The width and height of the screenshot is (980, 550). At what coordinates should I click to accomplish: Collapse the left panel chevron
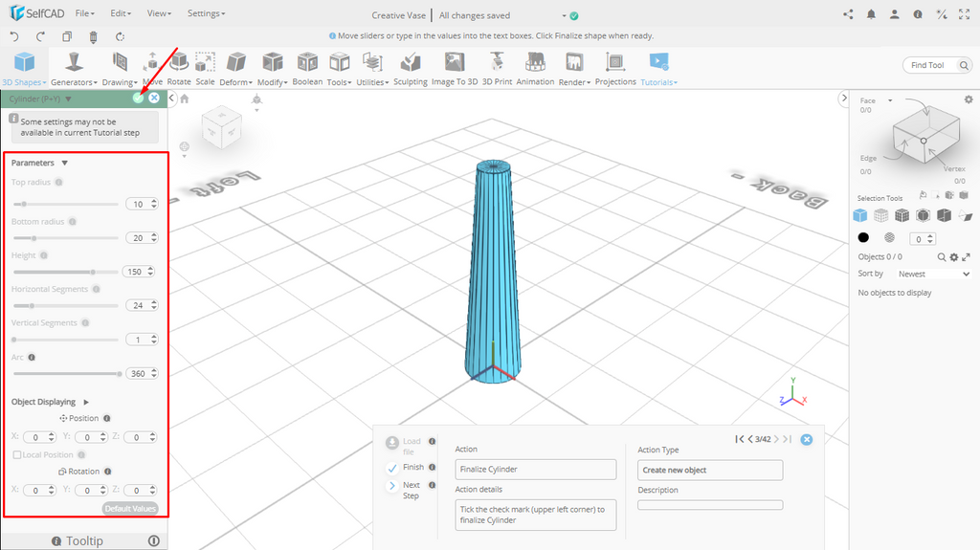click(x=172, y=99)
